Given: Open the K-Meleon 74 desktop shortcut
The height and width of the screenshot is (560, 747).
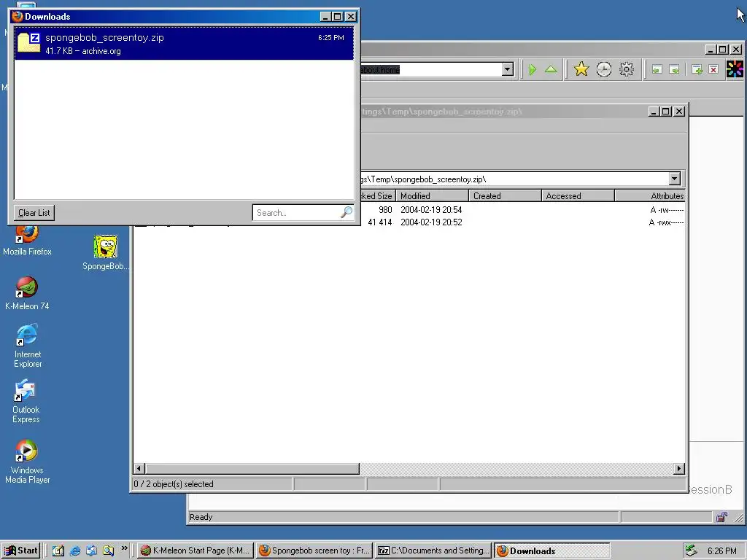Looking at the screenshot, I should pyautogui.click(x=27, y=294).
